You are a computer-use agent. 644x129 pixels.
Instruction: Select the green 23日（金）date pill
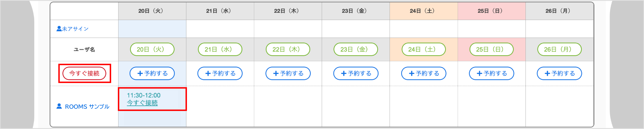pyautogui.click(x=356, y=49)
